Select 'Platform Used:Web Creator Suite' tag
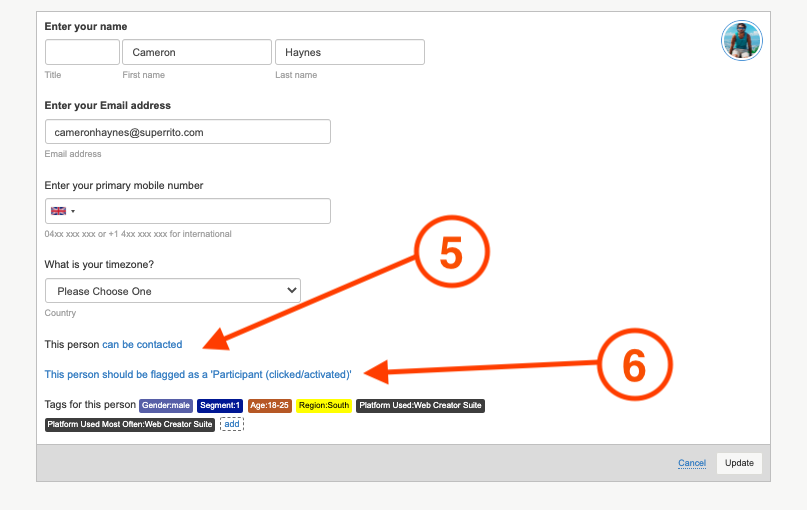The height and width of the screenshot is (510, 807). 421,405
